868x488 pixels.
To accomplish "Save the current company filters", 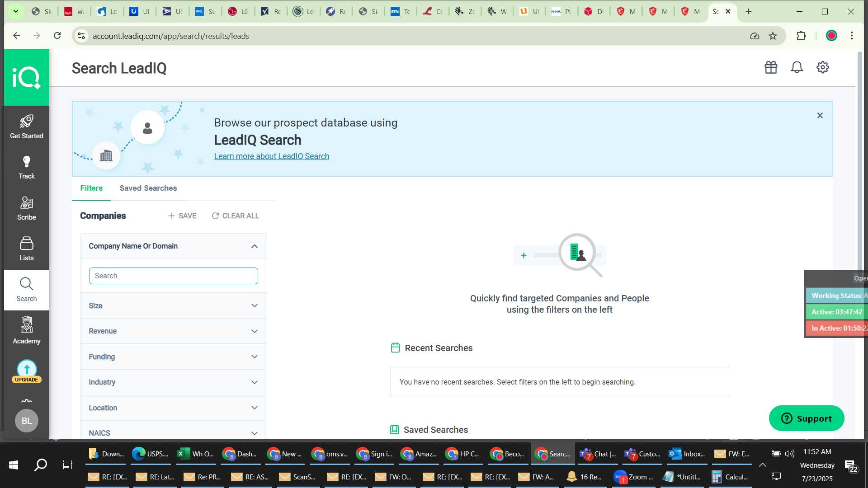I will (x=182, y=216).
